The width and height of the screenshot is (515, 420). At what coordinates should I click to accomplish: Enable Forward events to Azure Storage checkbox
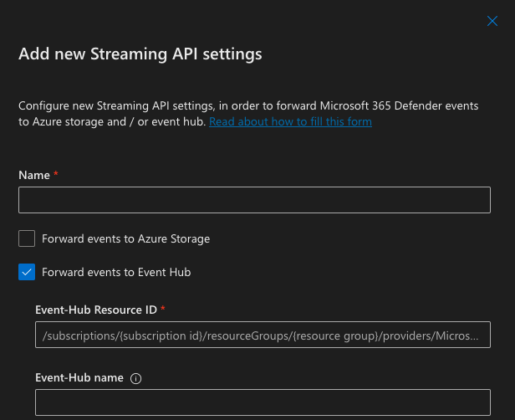coord(27,238)
